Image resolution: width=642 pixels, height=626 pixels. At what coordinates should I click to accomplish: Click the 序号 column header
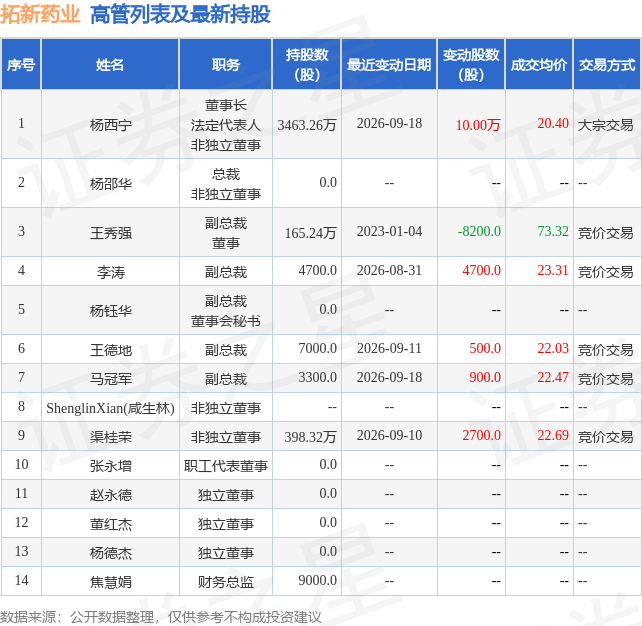point(21,65)
